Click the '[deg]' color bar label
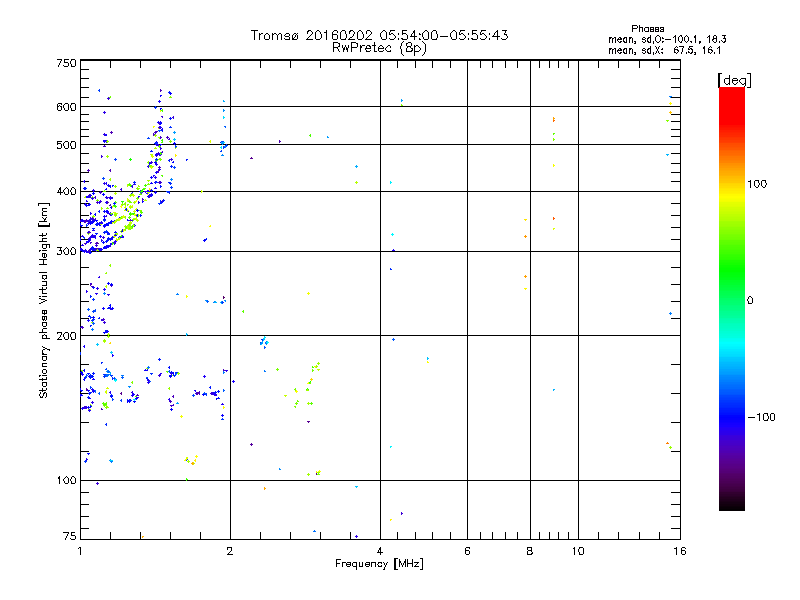This screenshot has height=600, width=800. [734, 80]
